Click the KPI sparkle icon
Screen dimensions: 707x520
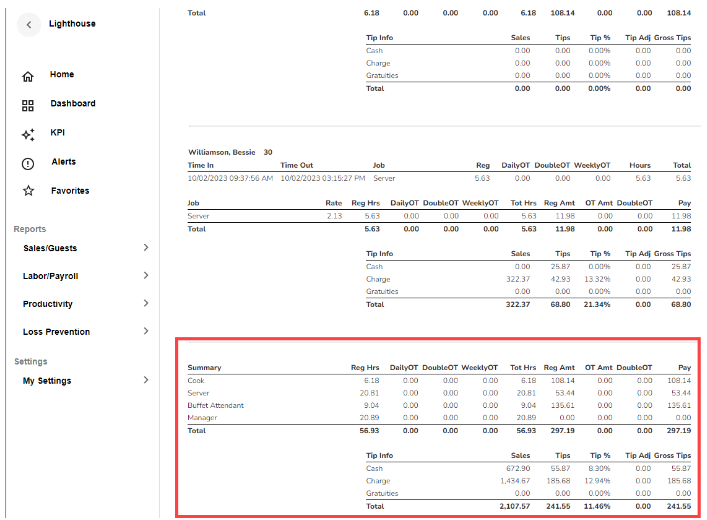pyautogui.click(x=28, y=134)
